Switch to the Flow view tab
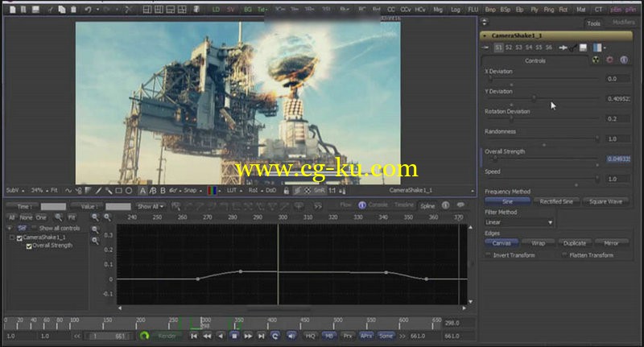This screenshot has height=347, width=644. pyautogui.click(x=346, y=204)
